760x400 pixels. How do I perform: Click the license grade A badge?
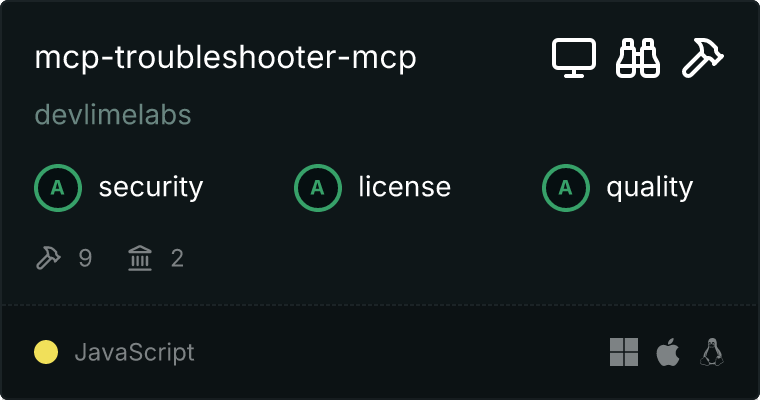coord(318,188)
